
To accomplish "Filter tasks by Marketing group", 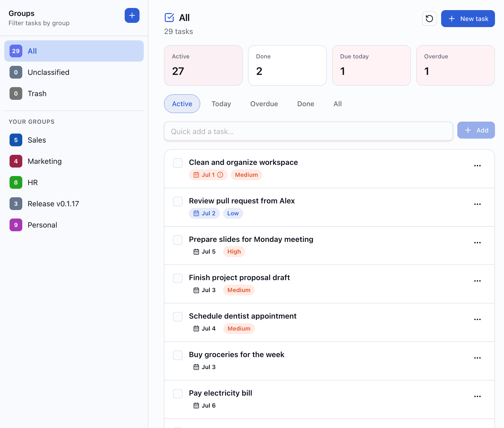I will (x=74, y=161).
